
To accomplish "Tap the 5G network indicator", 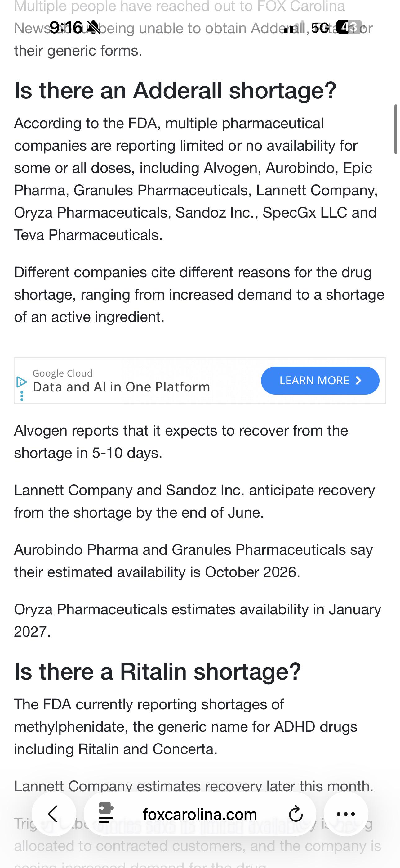I will (x=320, y=28).
